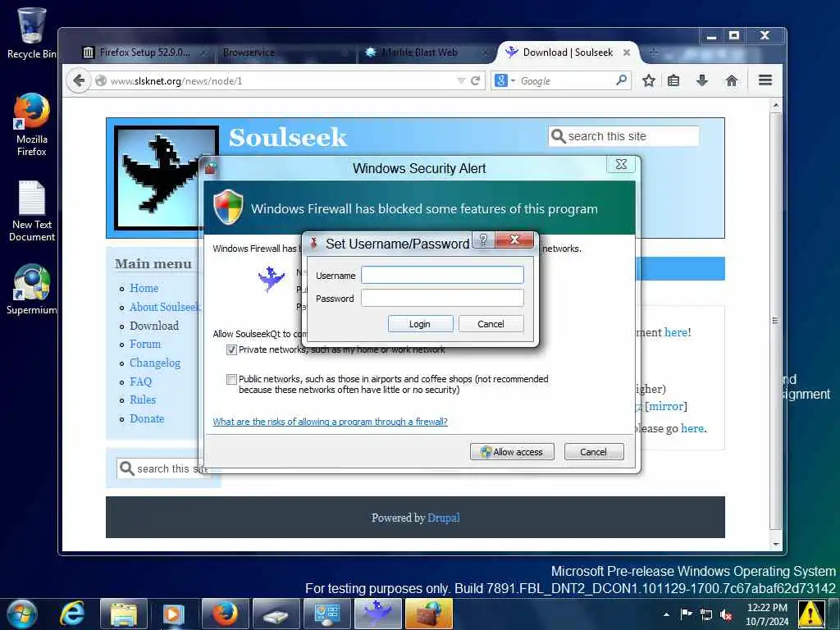Click the header search this site box
Screen dimensions: 840x630
tap(624, 136)
